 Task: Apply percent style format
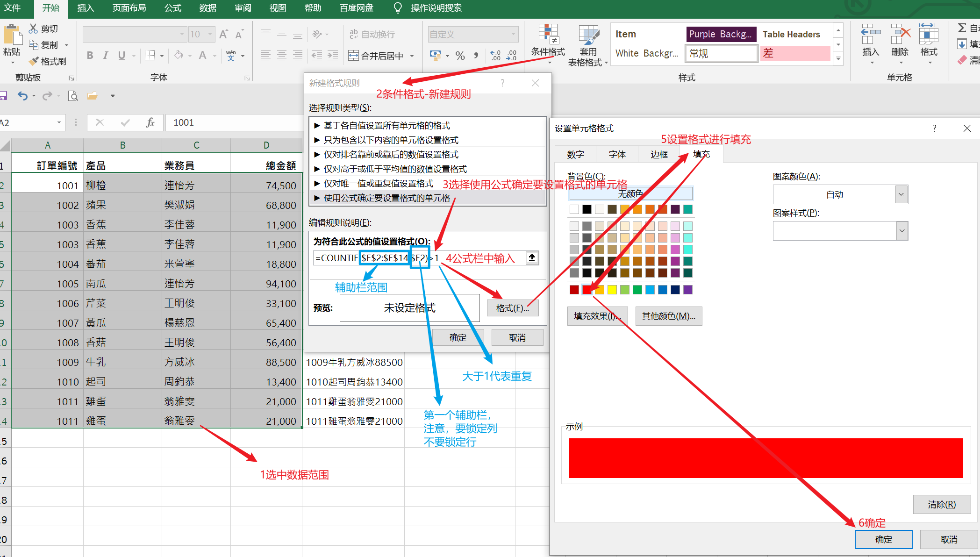point(460,56)
